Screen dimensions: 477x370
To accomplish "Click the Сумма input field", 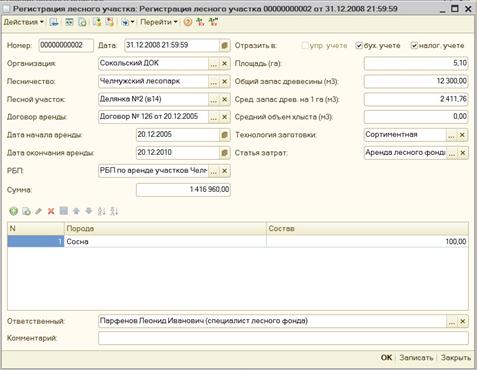I will pyautogui.click(x=183, y=190).
